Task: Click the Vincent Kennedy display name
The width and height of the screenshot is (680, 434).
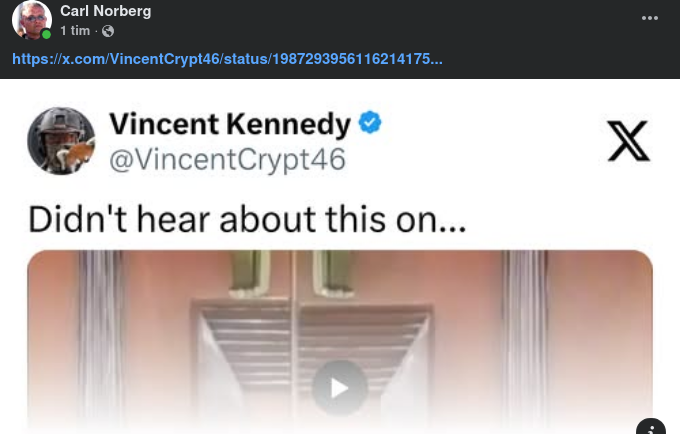Action: click(230, 124)
